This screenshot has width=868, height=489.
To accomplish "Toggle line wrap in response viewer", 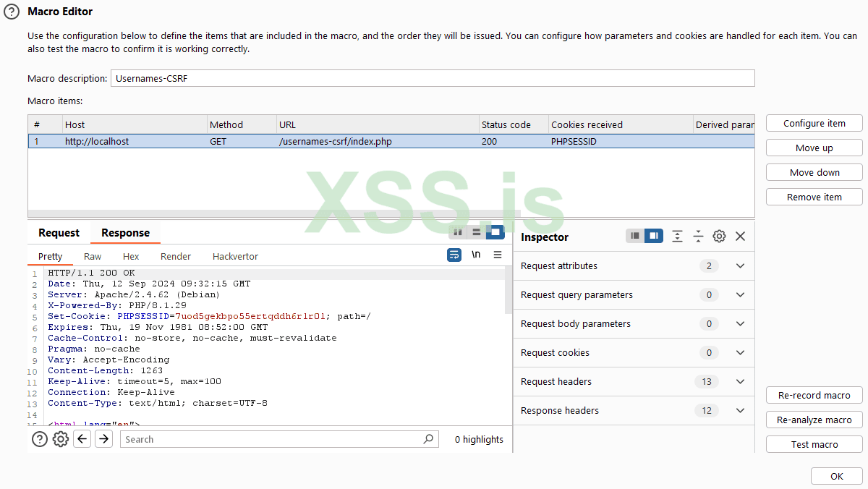I will pos(454,255).
